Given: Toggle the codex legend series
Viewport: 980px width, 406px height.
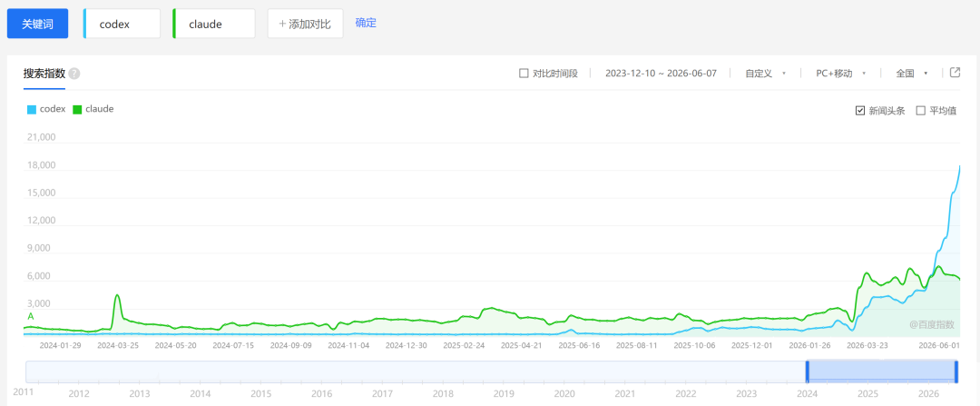Looking at the screenshot, I should click(x=46, y=109).
